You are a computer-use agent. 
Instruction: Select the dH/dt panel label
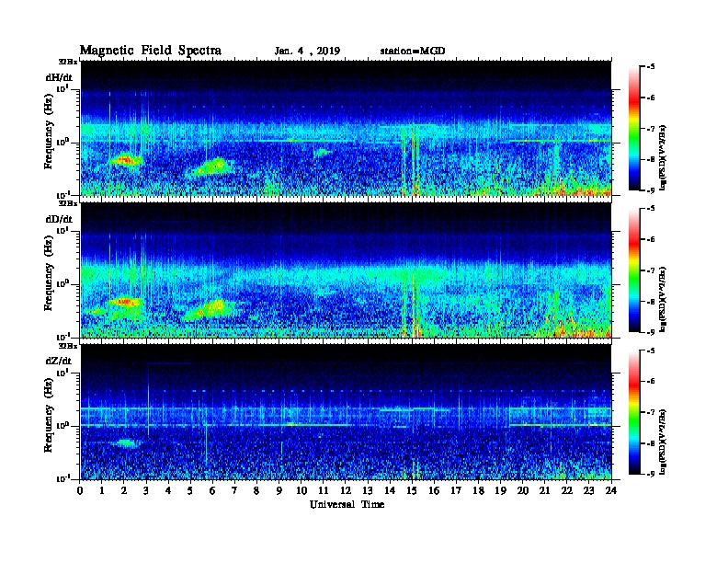pyautogui.click(x=59, y=77)
